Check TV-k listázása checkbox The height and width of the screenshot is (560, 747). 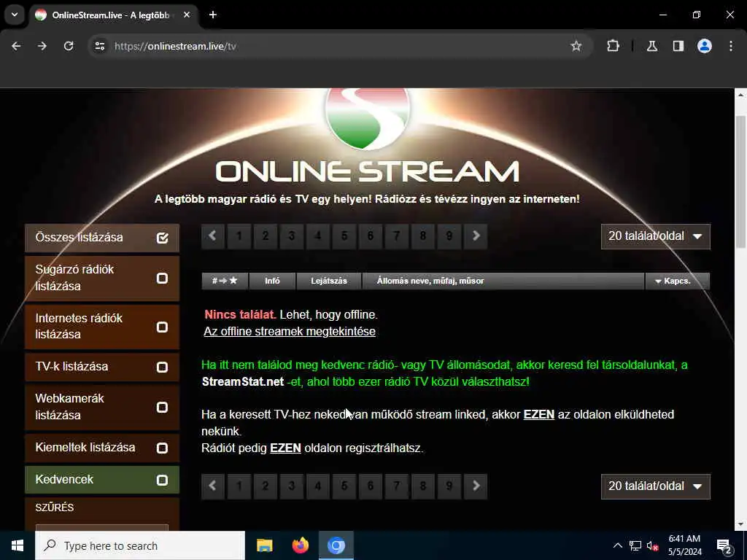[x=163, y=367]
